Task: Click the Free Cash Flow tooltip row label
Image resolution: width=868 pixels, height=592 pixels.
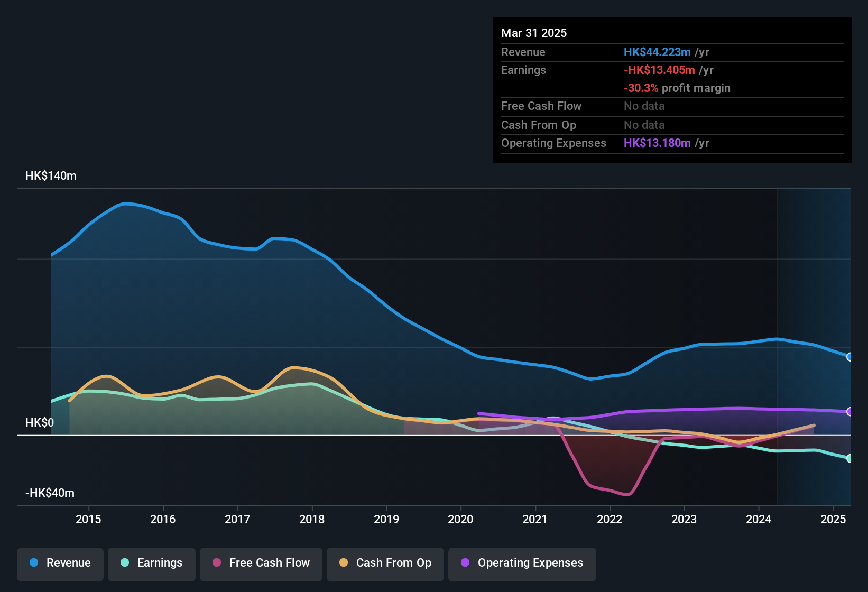Action: click(541, 106)
